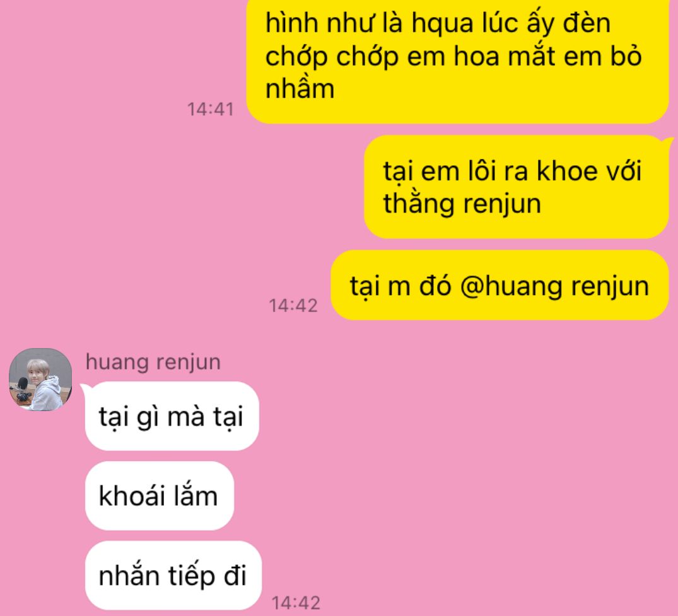Select message 'tại em lôi ra khoe'
This screenshot has width=678, height=616.
pos(517,187)
